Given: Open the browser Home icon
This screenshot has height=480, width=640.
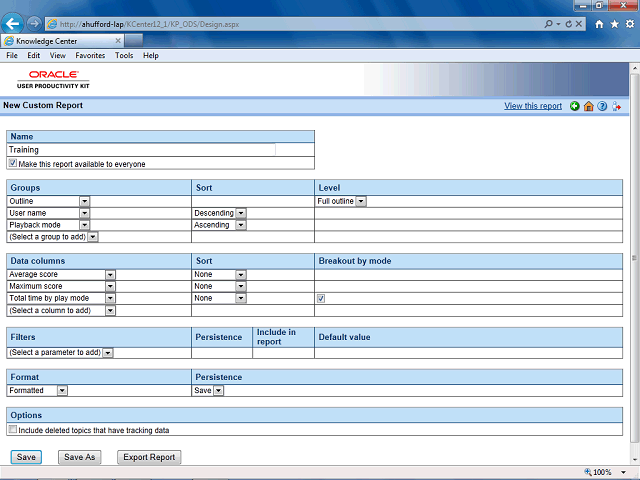Looking at the screenshot, I should (599, 24).
